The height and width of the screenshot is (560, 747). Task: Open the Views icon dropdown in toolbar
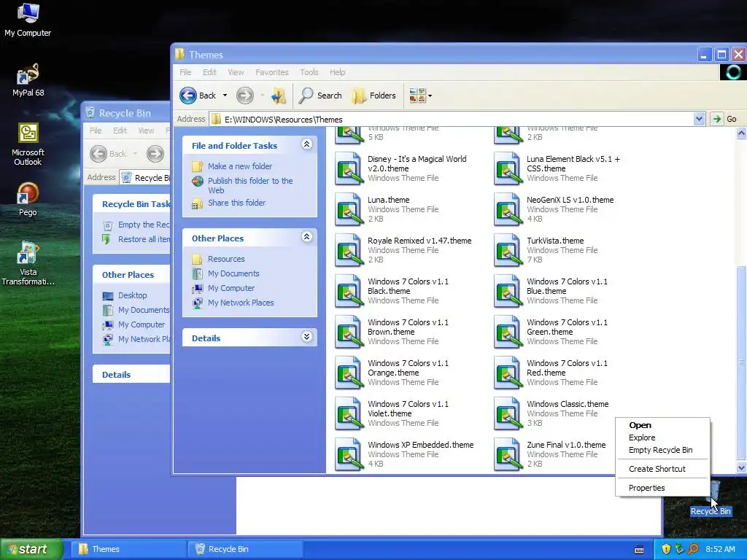click(x=420, y=96)
